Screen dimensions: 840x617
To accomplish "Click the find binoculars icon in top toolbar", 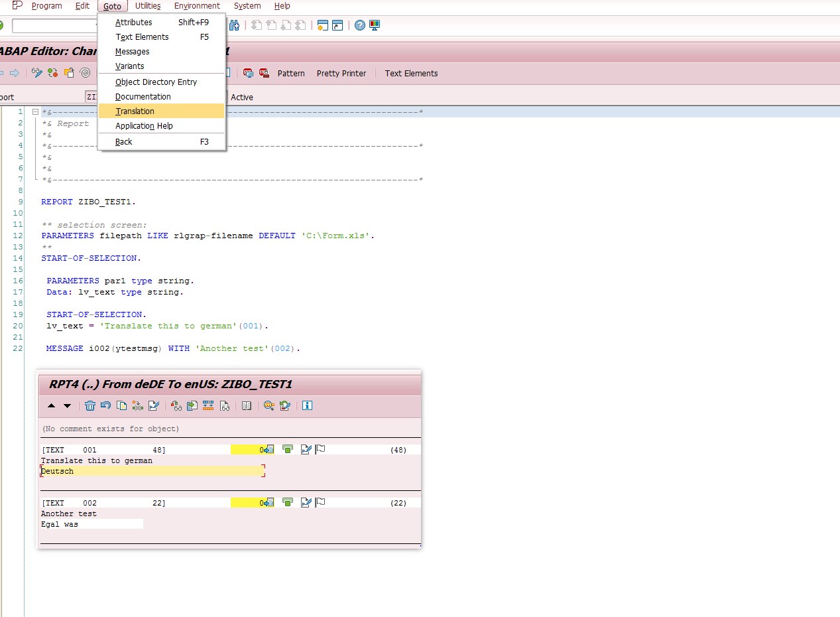I will pos(234,25).
